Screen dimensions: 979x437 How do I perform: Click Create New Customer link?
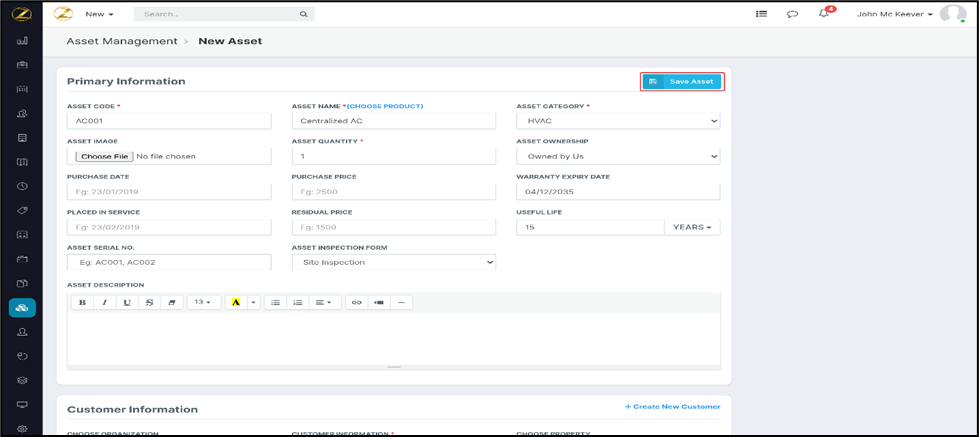click(x=672, y=407)
